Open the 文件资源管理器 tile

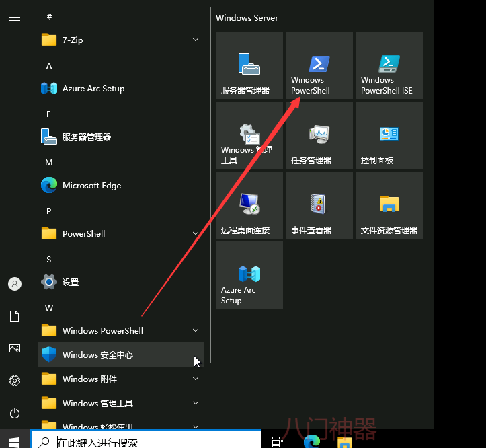pyautogui.click(x=389, y=205)
